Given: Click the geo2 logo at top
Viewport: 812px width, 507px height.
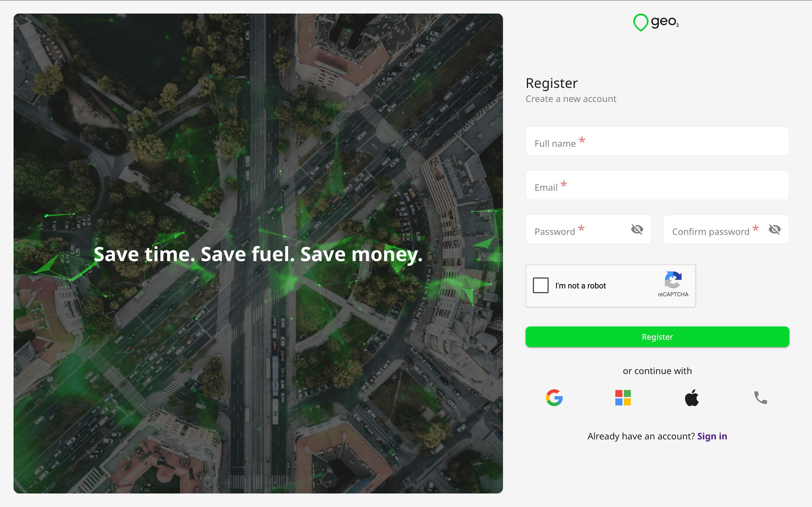Looking at the screenshot, I should (x=656, y=22).
